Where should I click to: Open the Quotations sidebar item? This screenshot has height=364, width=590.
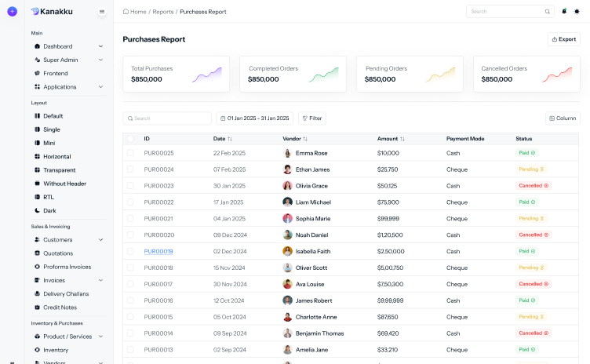click(58, 253)
